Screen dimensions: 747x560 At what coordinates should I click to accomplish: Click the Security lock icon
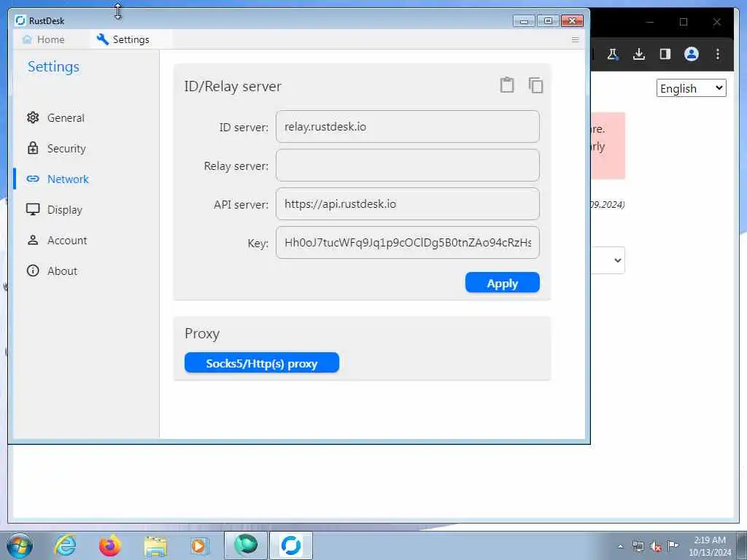coord(33,148)
